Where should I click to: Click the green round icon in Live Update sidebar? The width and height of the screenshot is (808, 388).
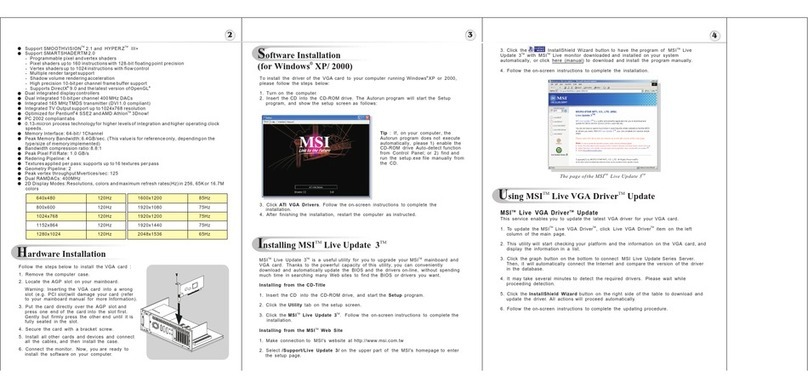click(x=559, y=150)
